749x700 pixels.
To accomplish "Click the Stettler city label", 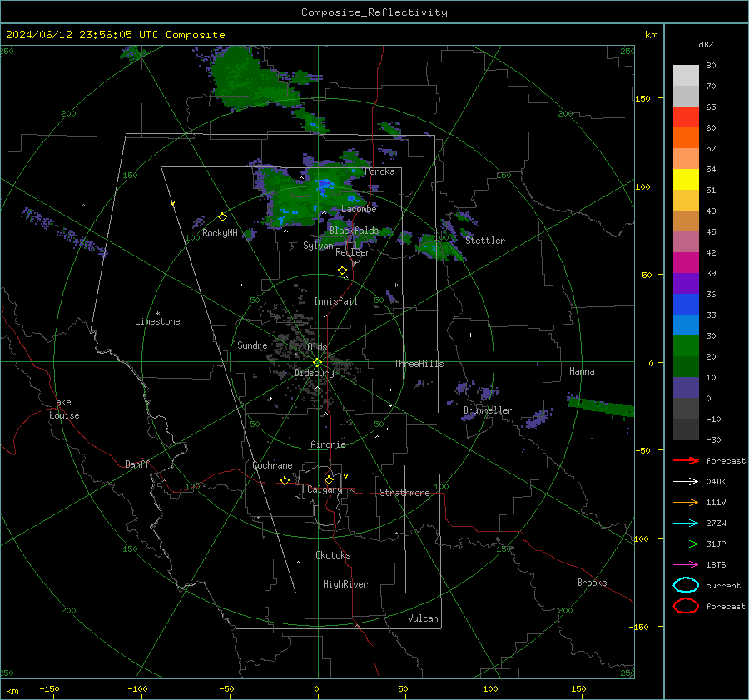I will pos(485,241).
